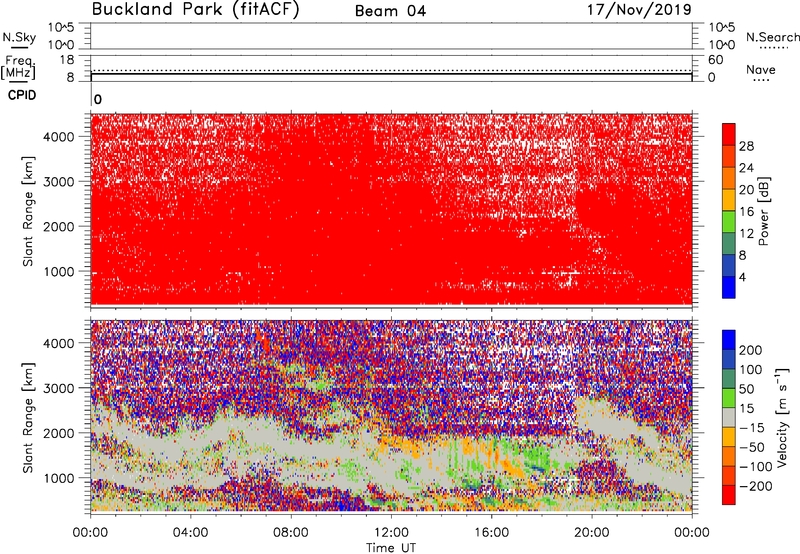This screenshot has height=554, width=800.
Task: Click the 'N.Sky' legend label
Action: 19,37
